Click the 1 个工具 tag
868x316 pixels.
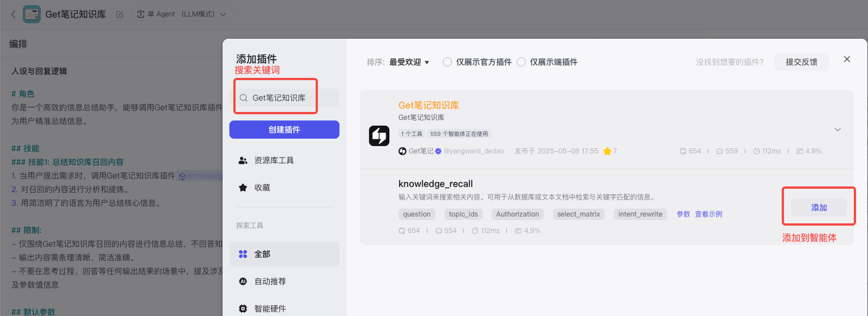point(412,134)
